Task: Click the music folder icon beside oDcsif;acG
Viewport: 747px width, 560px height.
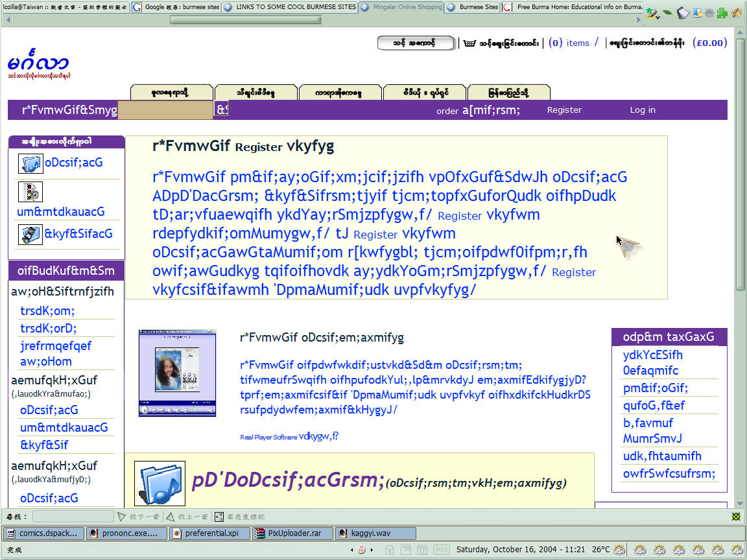Action: coord(30,163)
